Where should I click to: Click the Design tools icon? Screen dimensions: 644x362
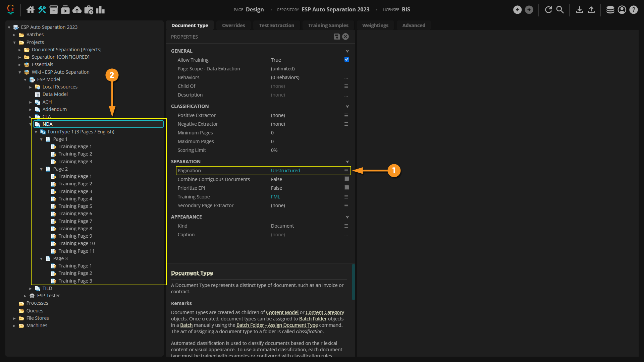42,10
